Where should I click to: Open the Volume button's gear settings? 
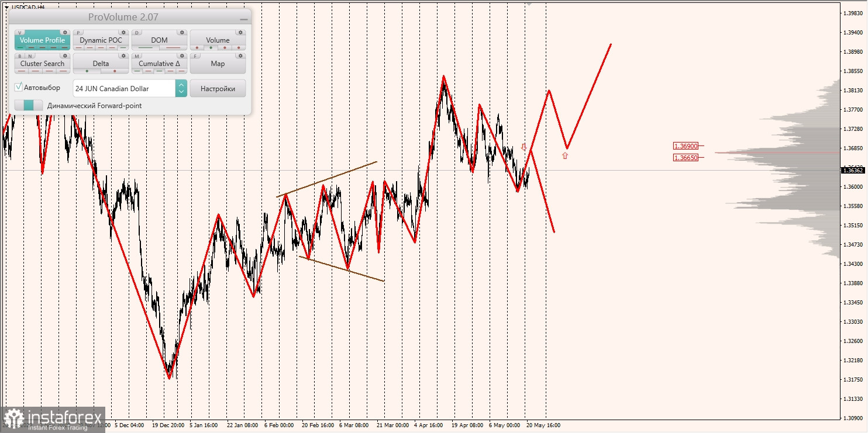[x=240, y=32]
